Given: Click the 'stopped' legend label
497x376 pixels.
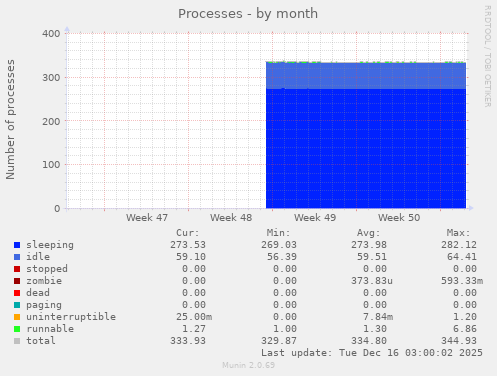Looking at the screenshot, I should pyautogui.click(x=47, y=269).
